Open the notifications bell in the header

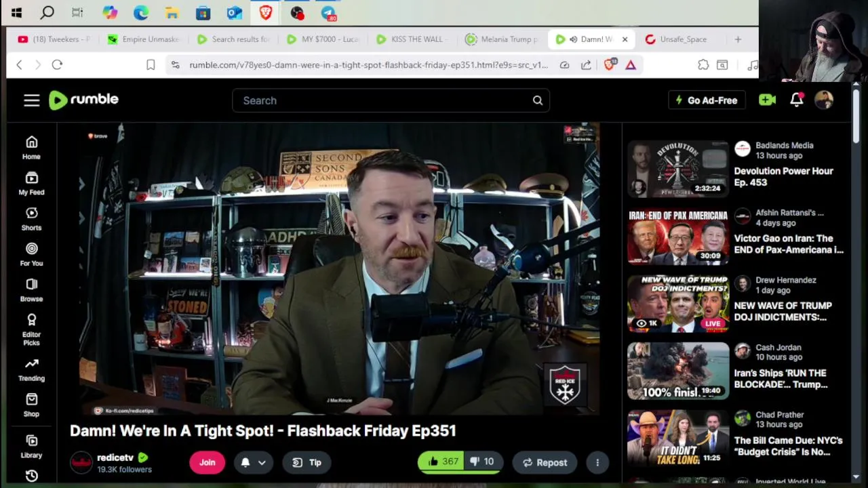797,100
